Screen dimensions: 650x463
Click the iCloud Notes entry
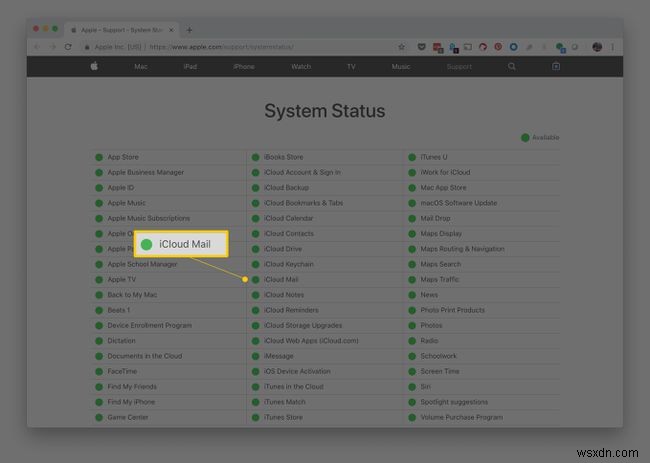pos(284,295)
